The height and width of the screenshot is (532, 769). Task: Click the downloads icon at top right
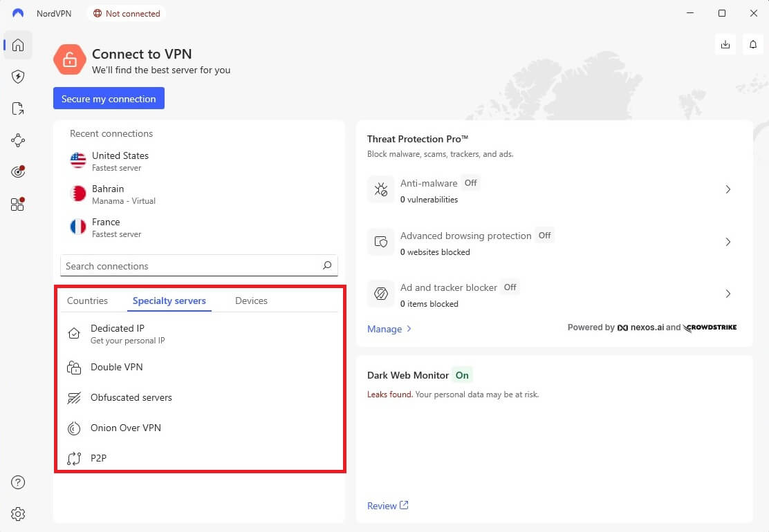(725, 44)
